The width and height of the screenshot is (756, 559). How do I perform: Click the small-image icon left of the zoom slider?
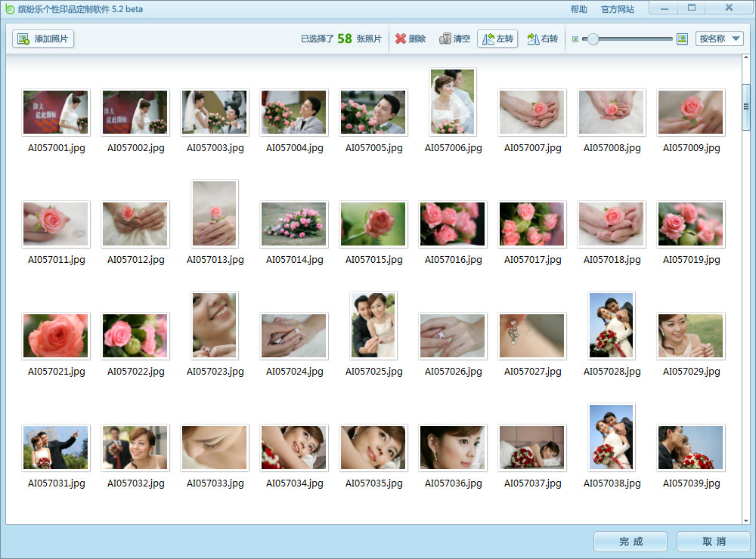point(577,39)
